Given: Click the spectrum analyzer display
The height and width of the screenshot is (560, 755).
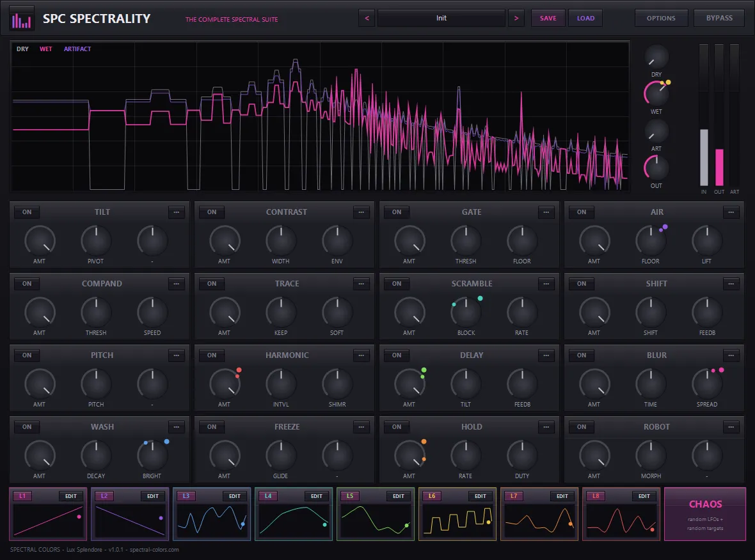Looking at the screenshot, I should (x=320, y=116).
